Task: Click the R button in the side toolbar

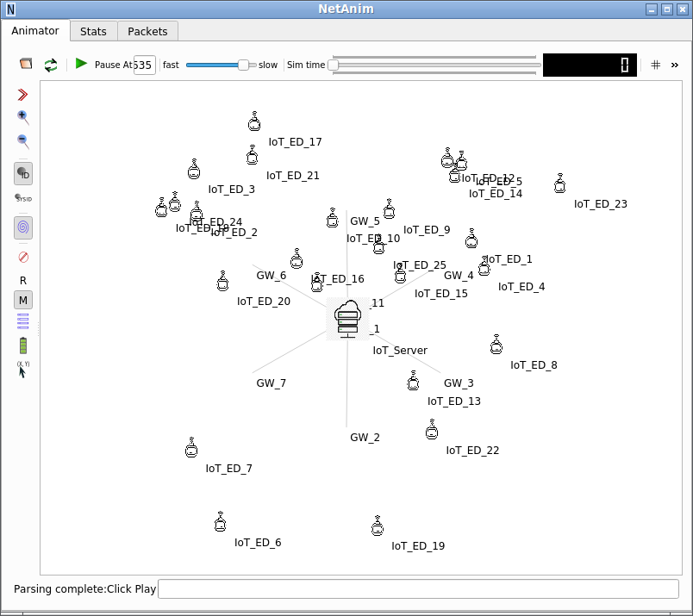Action: (23, 281)
